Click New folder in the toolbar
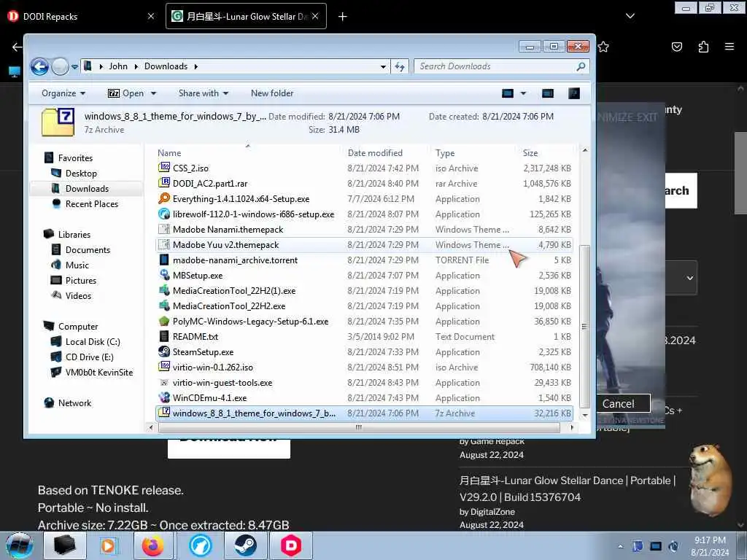 272,93
